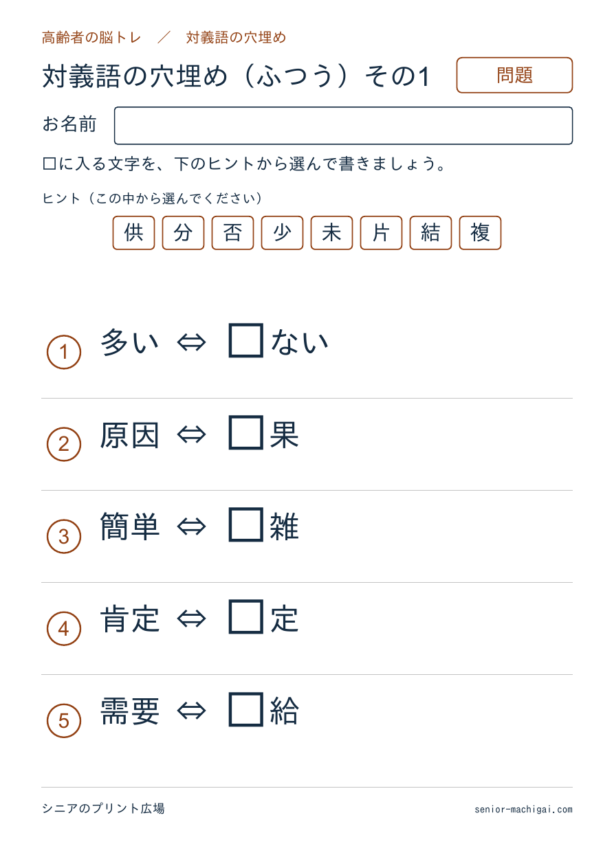614x868 pixels.
Task: Click the empty box before 果
Action: (246, 433)
